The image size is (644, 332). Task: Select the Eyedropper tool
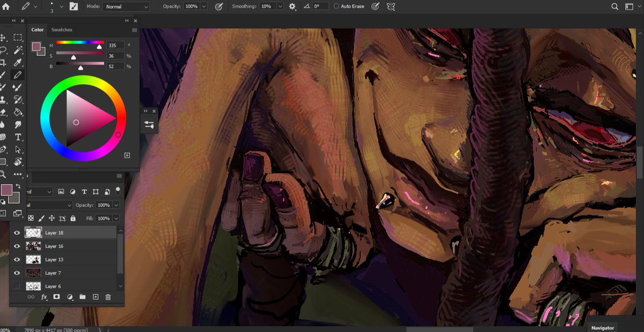click(18, 63)
